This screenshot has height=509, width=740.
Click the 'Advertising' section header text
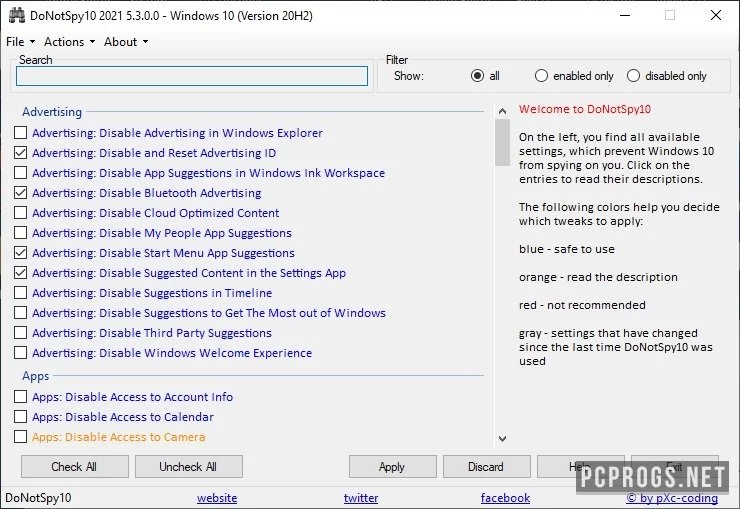tap(52, 112)
